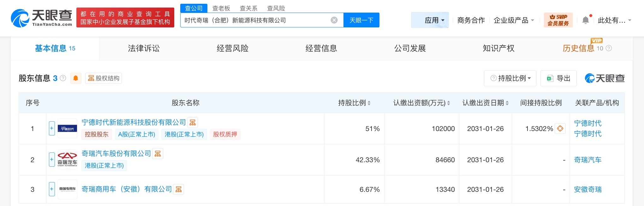The width and height of the screenshot is (644, 206).
Task: Clear the search box using the x icon
Action: [x=334, y=20]
